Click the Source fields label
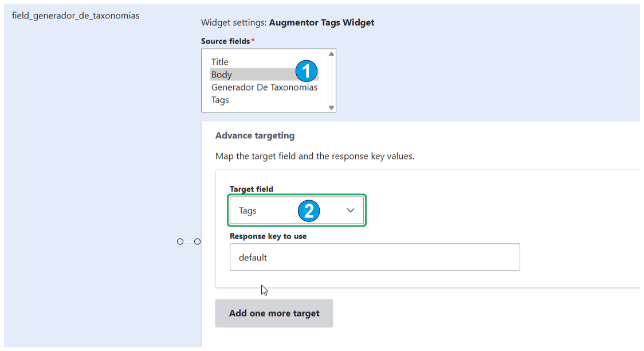The height and width of the screenshot is (351, 644). tap(226, 41)
